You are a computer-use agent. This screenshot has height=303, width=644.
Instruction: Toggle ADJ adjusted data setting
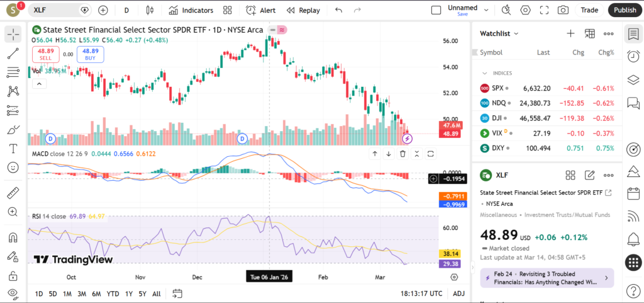coord(459,294)
